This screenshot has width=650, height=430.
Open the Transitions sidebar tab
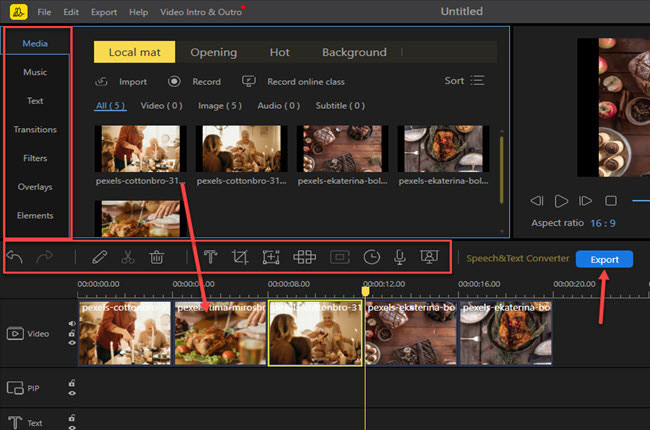[x=35, y=129]
